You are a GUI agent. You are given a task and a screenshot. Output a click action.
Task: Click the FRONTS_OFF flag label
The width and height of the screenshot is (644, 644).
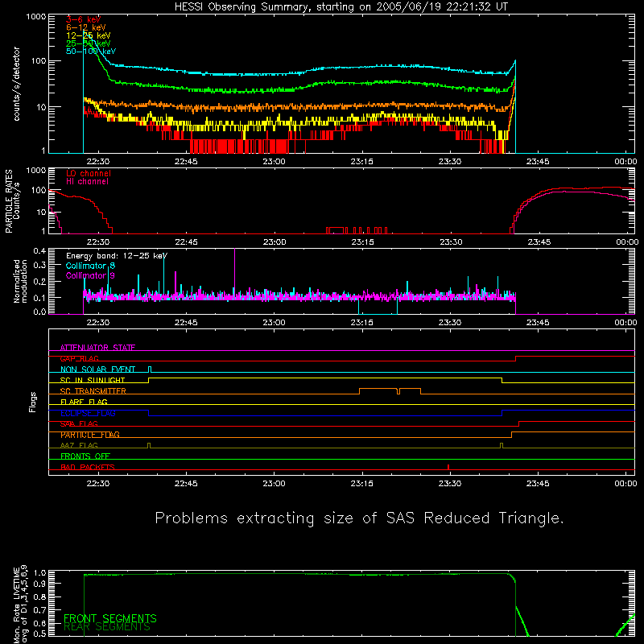coord(85,456)
